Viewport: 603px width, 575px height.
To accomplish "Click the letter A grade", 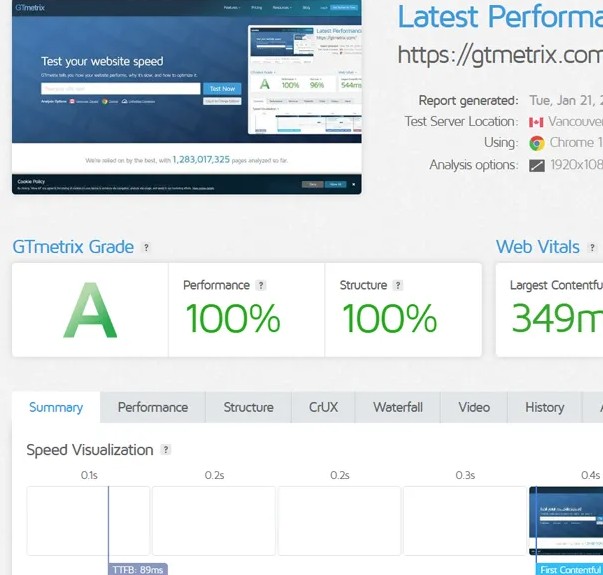I will (x=90, y=310).
